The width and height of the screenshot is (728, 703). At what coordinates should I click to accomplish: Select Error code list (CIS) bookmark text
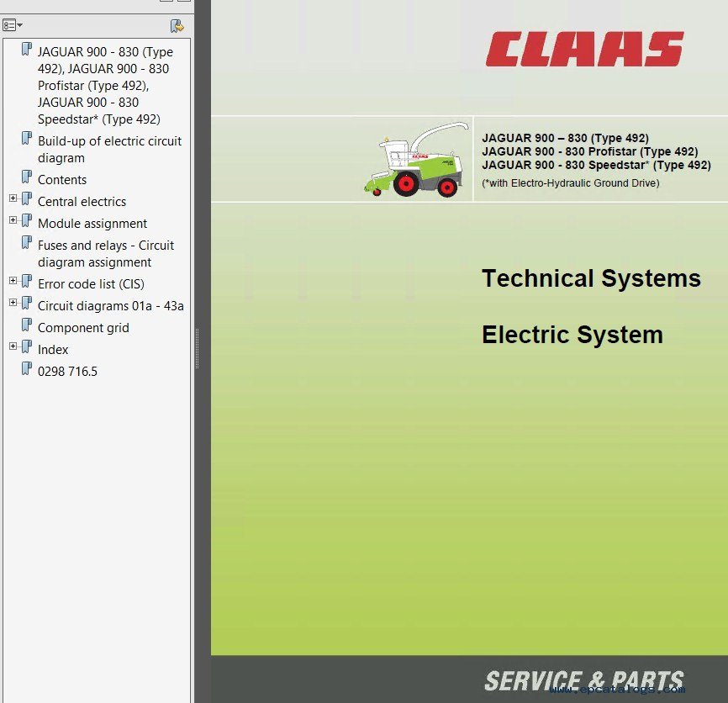coord(91,283)
